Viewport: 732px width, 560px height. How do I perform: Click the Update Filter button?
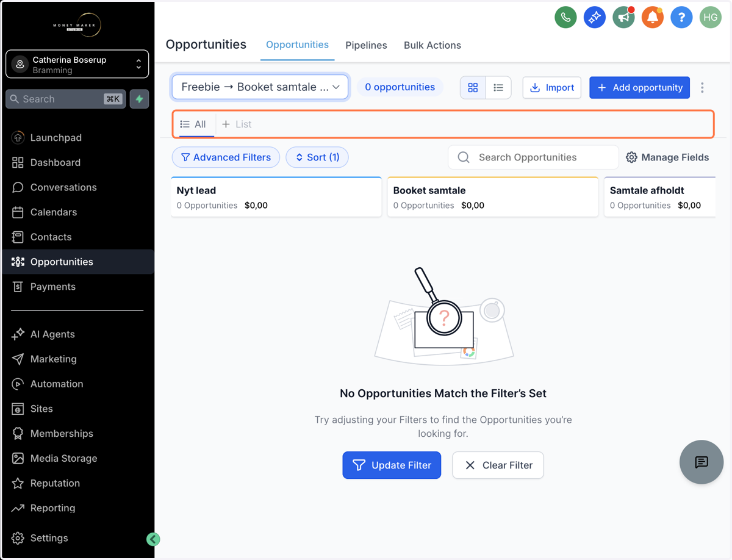coord(392,465)
